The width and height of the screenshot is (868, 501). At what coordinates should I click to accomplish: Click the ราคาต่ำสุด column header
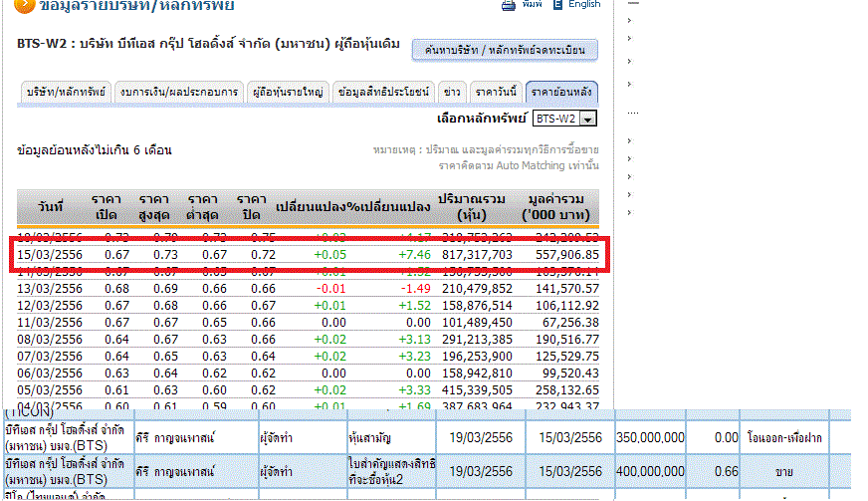click(x=202, y=207)
